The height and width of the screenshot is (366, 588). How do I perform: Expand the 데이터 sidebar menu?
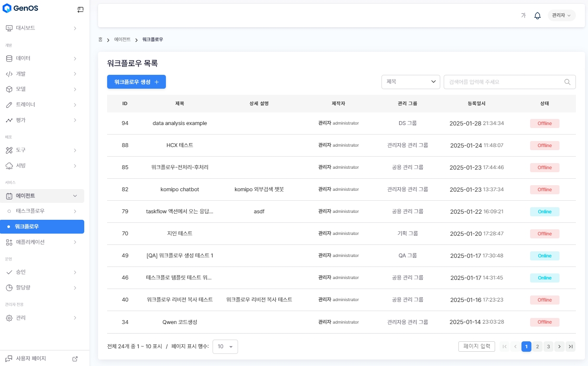pyautogui.click(x=42, y=58)
